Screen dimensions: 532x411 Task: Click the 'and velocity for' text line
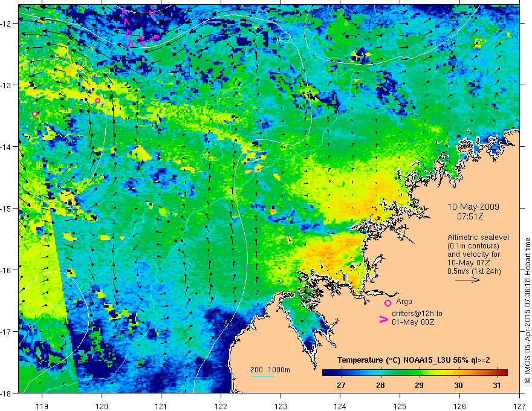tap(473, 254)
